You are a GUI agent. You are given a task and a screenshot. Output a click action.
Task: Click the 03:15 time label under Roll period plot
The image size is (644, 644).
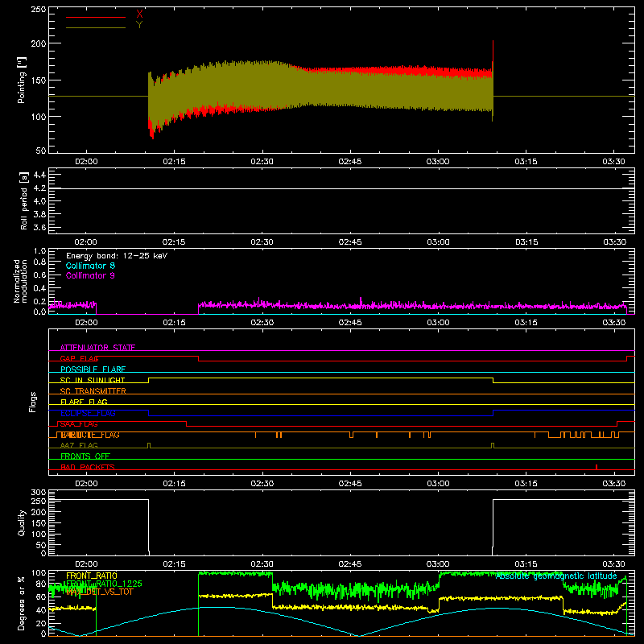[x=526, y=242]
